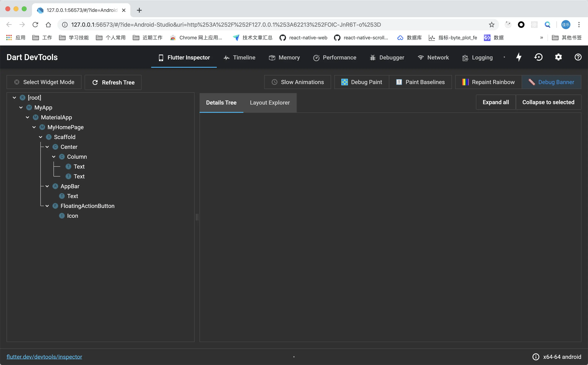Click Expand all button
Image resolution: width=588 pixels, height=365 pixels.
tap(496, 102)
